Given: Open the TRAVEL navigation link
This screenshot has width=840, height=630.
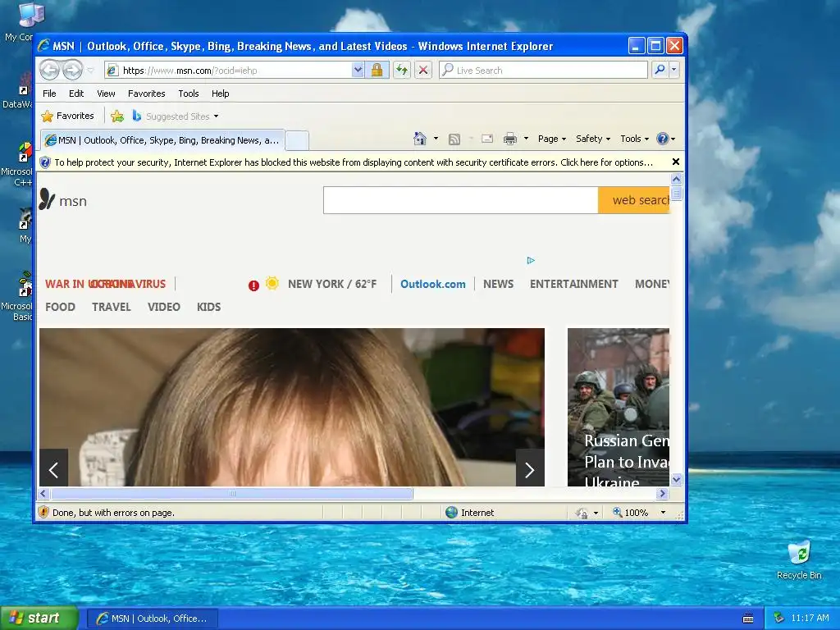Looking at the screenshot, I should click(112, 307).
